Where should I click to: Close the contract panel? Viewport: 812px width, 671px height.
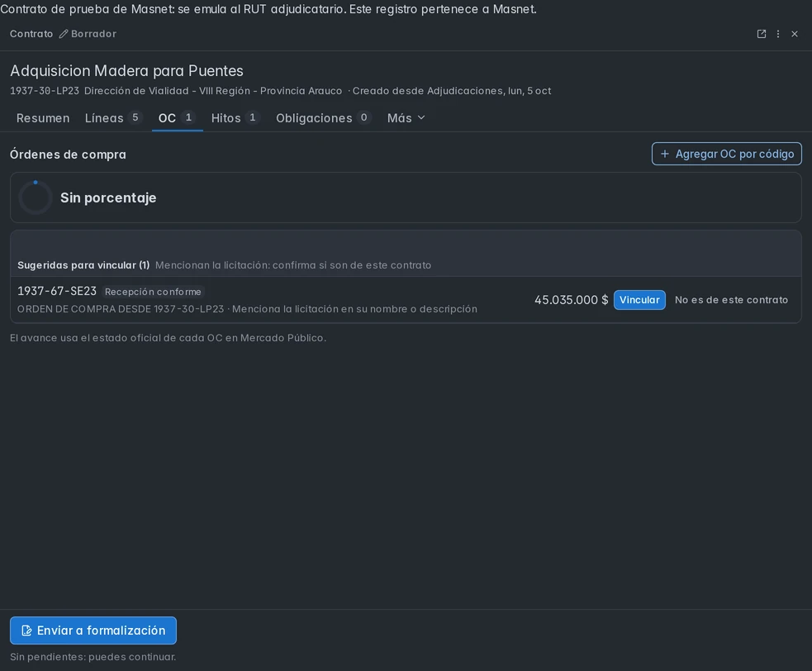(x=795, y=34)
